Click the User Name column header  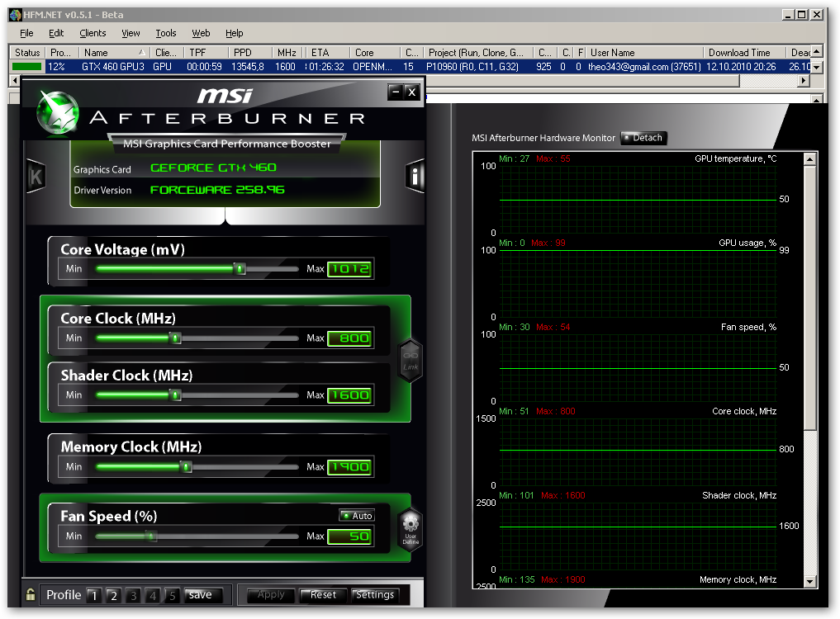(x=644, y=53)
